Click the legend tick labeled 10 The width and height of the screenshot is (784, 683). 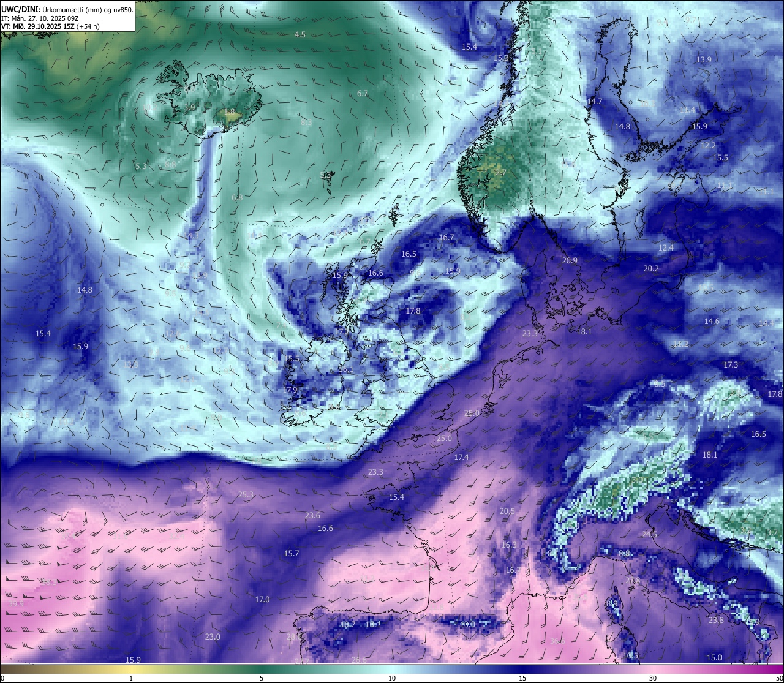coord(392,678)
